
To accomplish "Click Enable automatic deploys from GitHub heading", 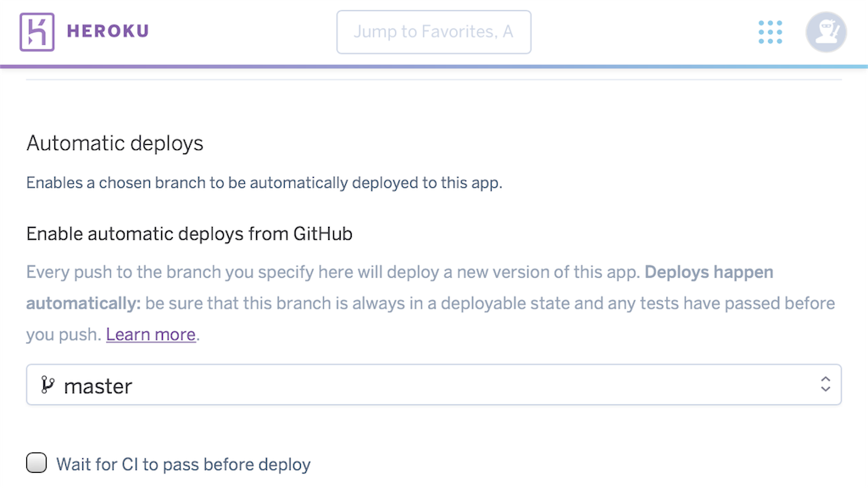I will click(189, 234).
